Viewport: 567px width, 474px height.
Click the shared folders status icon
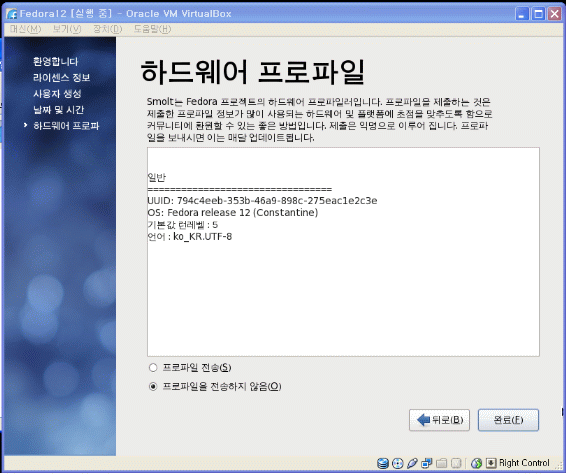[442, 463]
